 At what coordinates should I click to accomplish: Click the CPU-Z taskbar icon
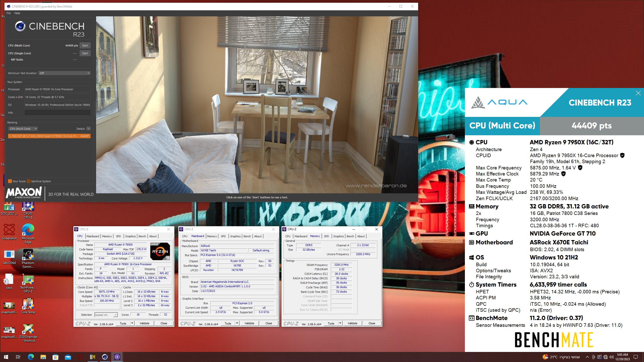click(x=117, y=357)
